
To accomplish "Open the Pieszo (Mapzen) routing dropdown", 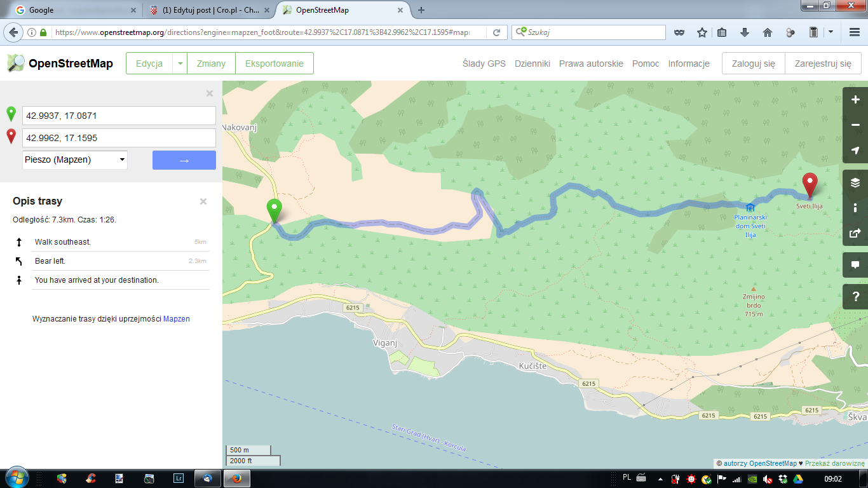I will (75, 160).
